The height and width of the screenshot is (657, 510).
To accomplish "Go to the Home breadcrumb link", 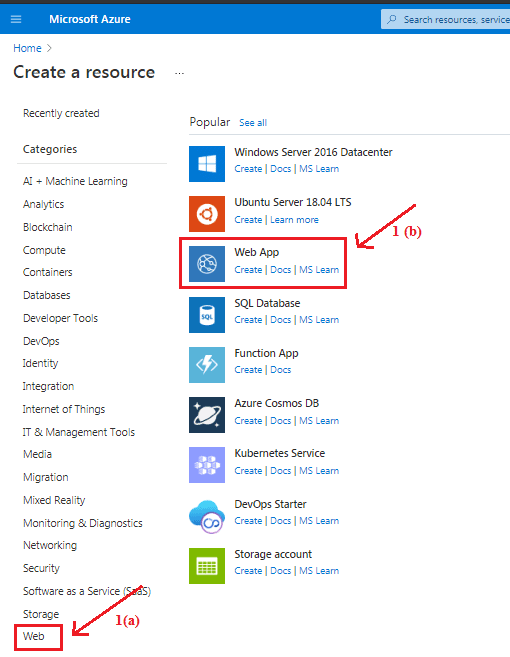I will [27, 48].
